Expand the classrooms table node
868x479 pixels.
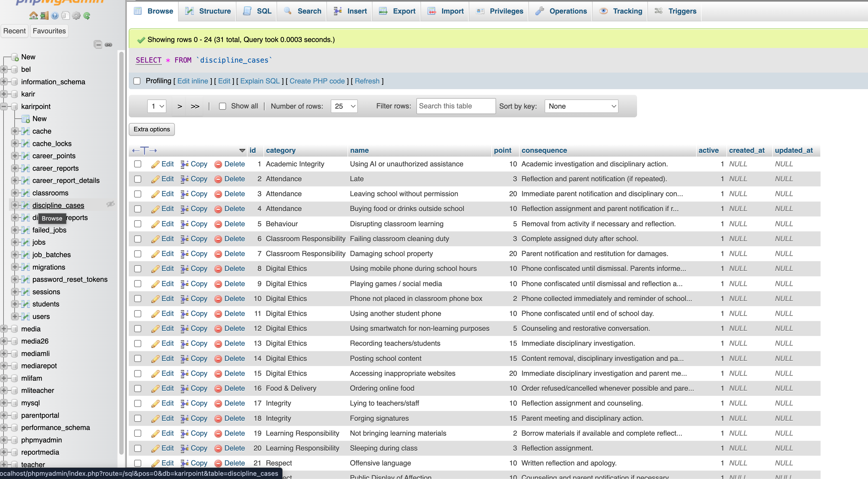coord(14,193)
